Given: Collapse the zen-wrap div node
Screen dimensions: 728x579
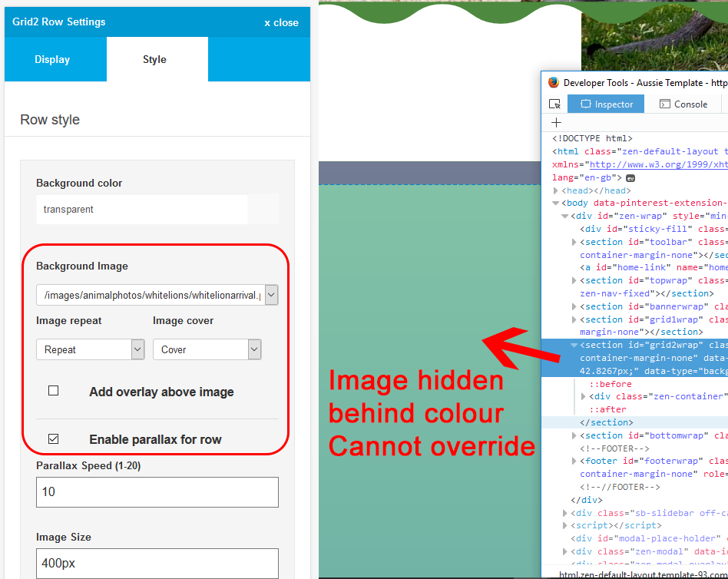Looking at the screenshot, I should [x=565, y=216].
